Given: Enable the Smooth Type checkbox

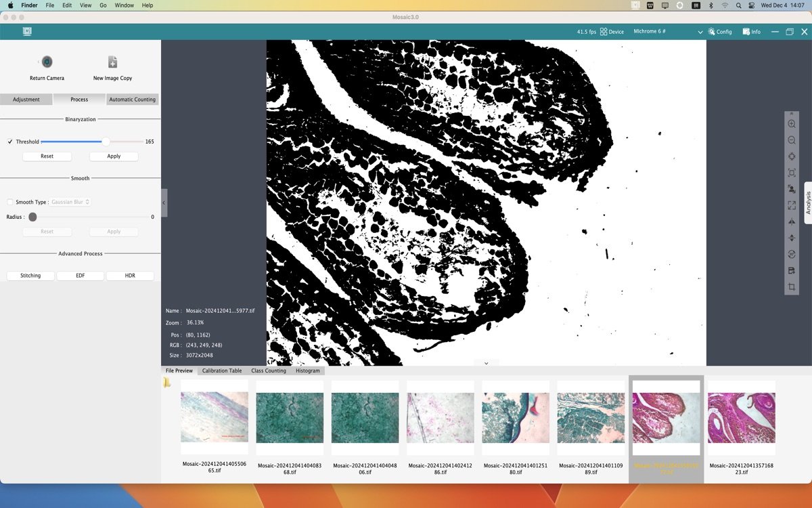Looking at the screenshot, I should click(10, 202).
